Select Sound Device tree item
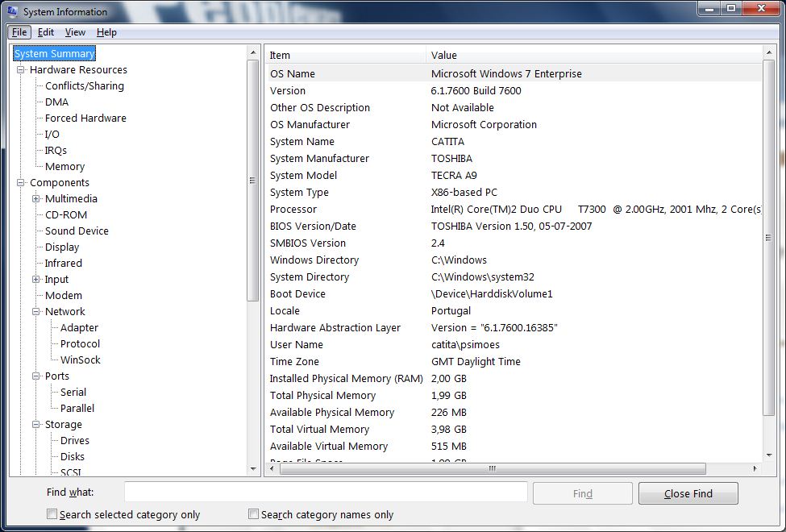The image size is (786, 532). click(x=77, y=231)
